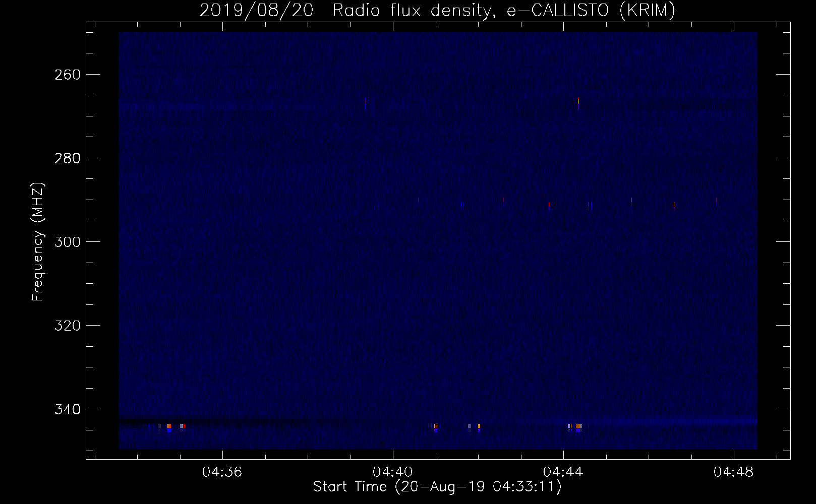Click the 340 frequency tick label

pos(68,409)
